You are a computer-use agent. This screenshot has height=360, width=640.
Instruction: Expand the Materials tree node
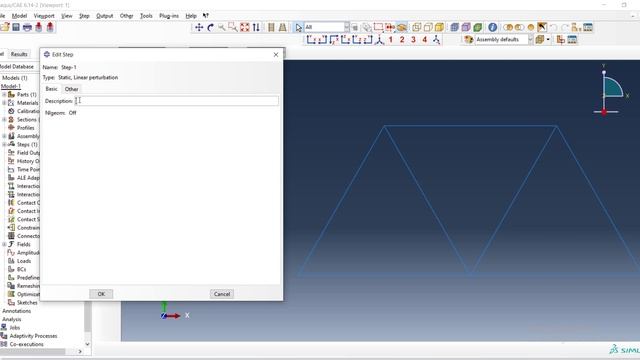point(4,103)
